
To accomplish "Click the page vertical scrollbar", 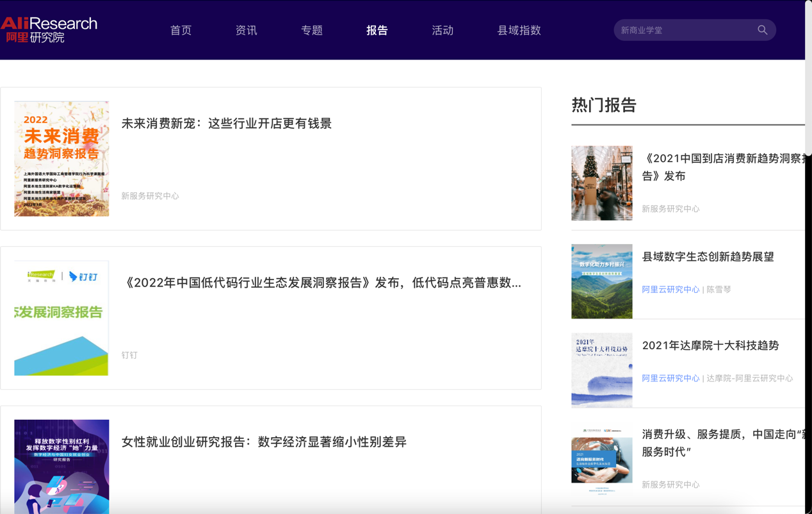I will pyautogui.click(x=808, y=77).
